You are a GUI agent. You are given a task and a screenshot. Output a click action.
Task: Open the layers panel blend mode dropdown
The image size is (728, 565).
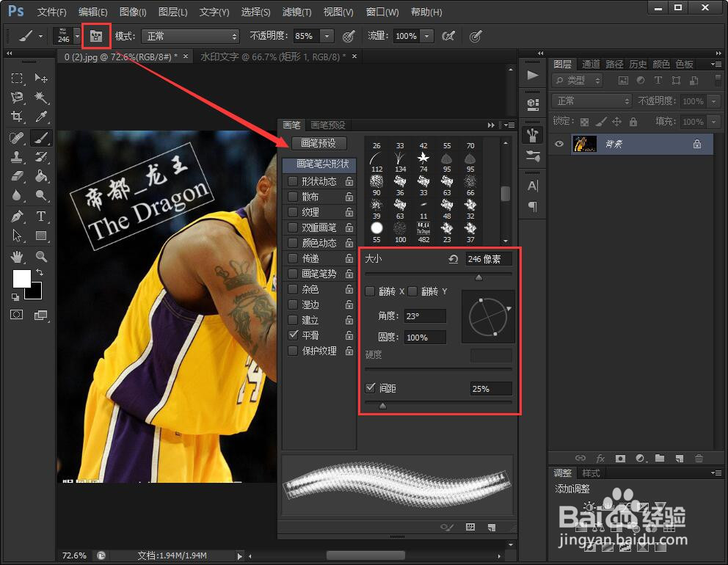(x=592, y=101)
